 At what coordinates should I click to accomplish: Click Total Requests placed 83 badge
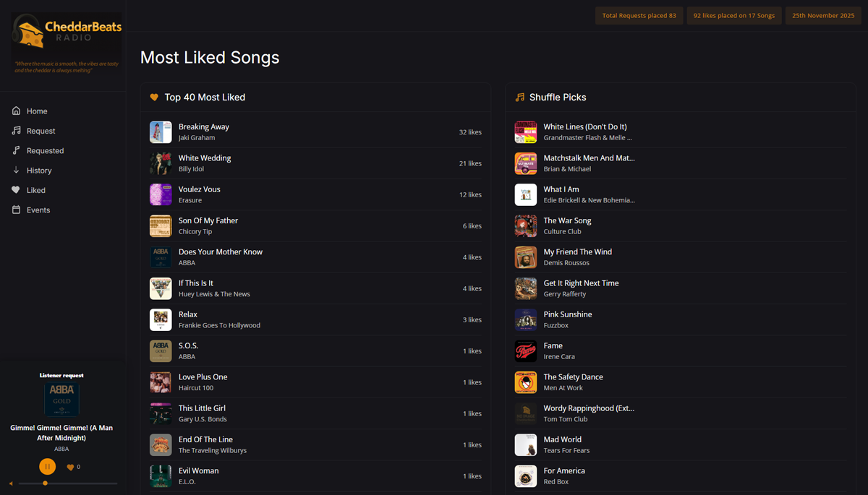pyautogui.click(x=639, y=15)
